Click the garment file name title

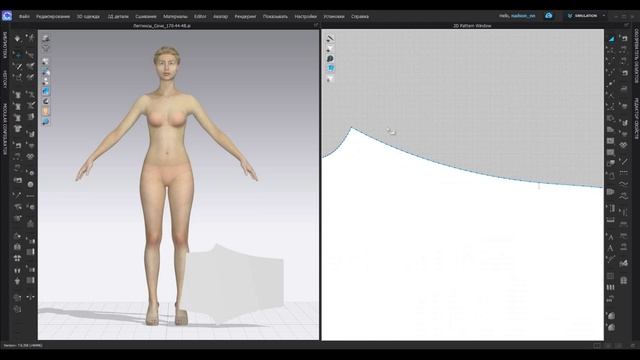pos(162,26)
